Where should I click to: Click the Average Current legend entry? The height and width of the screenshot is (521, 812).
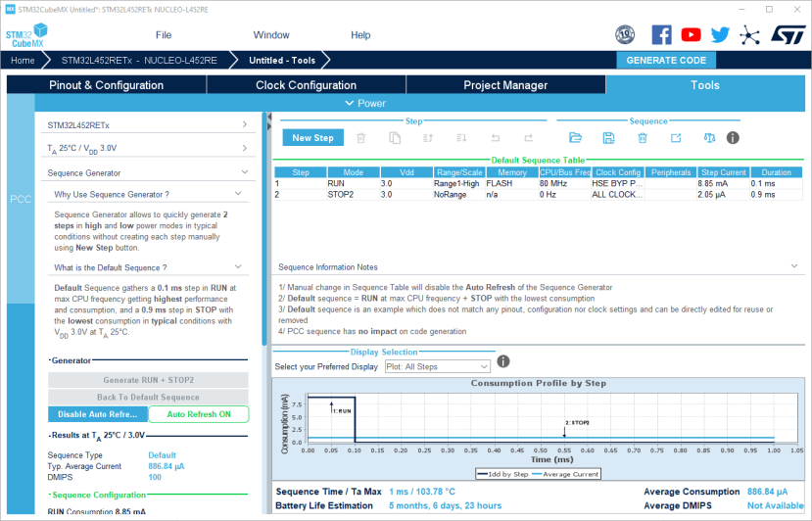565,474
